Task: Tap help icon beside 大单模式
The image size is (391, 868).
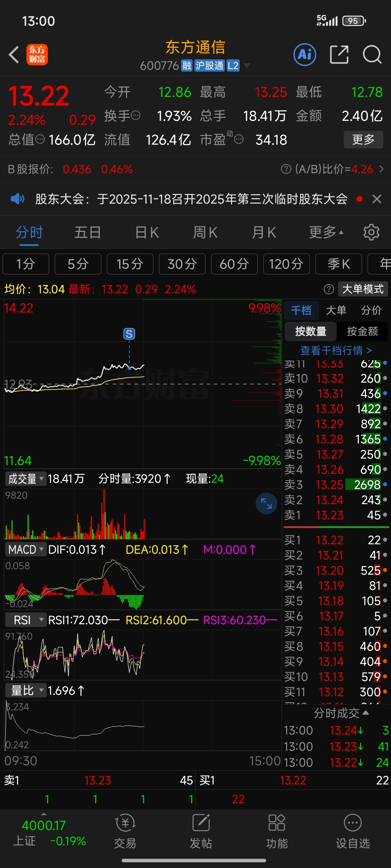Action: point(329,289)
